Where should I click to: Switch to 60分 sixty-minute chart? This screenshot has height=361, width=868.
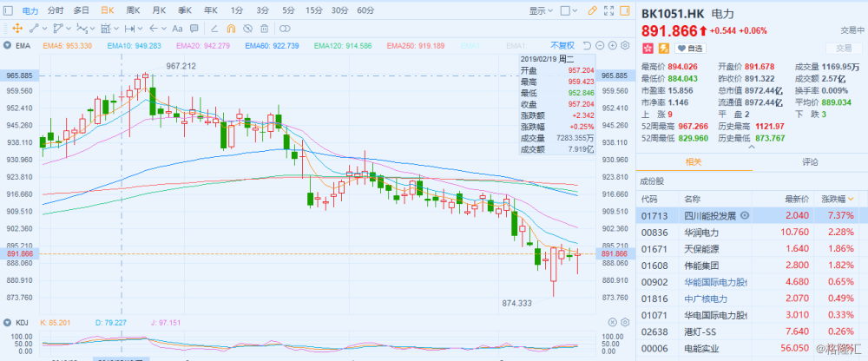coord(365,10)
